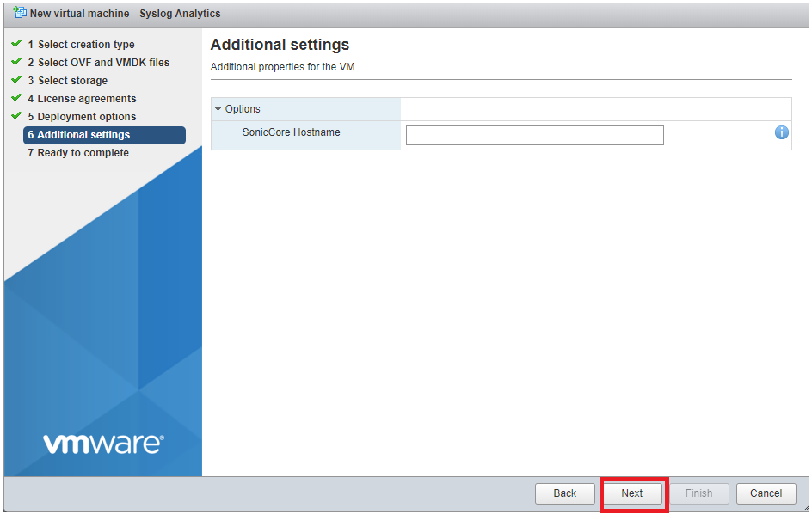
Task: Focus the SonicCore Hostname text field
Action: coord(534,135)
